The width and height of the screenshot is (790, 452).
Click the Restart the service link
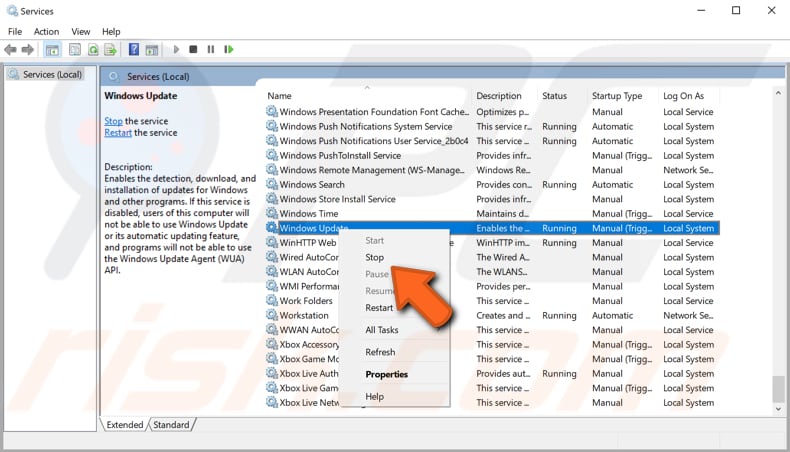pyautogui.click(x=118, y=133)
